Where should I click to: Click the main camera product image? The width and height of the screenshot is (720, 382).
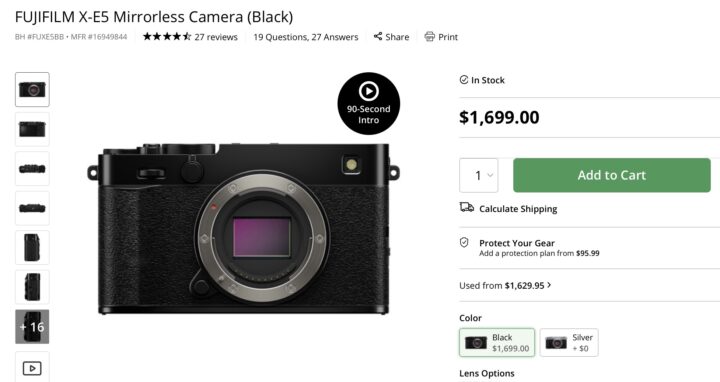pyautogui.click(x=243, y=228)
